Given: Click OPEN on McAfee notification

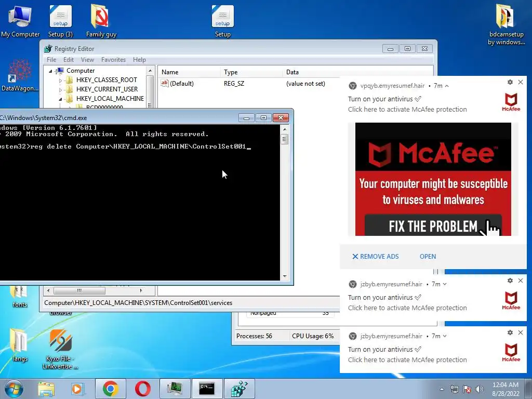Looking at the screenshot, I should pyautogui.click(x=428, y=257).
